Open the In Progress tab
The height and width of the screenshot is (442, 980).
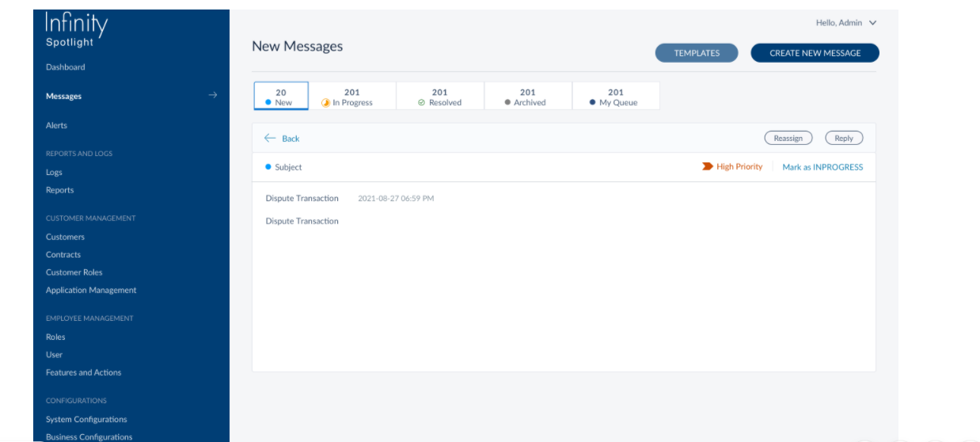pos(351,97)
